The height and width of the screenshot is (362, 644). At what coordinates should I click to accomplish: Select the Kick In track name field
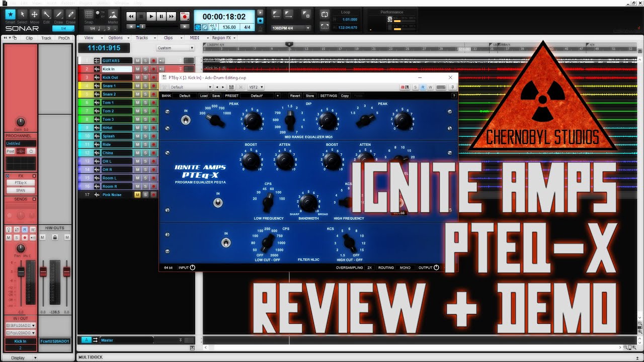pos(116,69)
